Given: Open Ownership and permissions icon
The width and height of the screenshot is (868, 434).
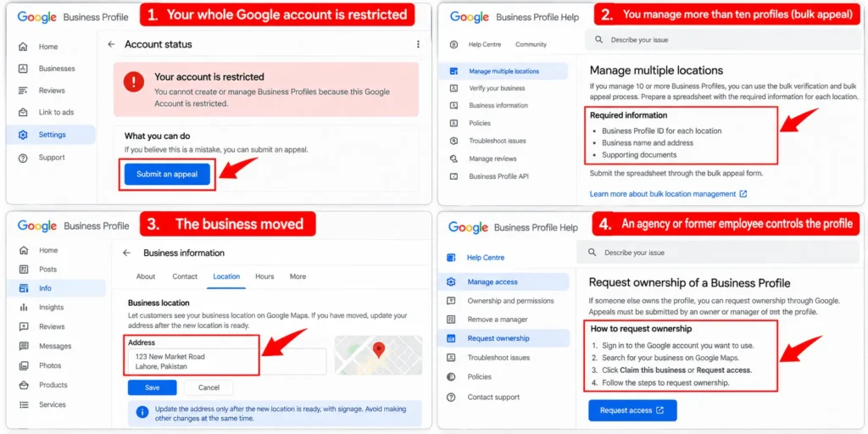Looking at the screenshot, I should pyautogui.click(x=451, y=301).
